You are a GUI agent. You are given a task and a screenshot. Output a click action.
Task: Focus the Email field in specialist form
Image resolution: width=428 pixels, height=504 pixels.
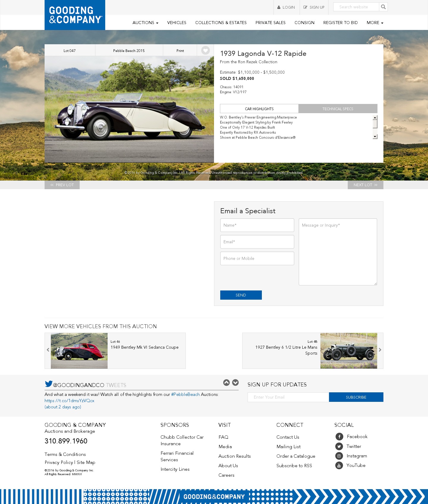pyautogui.click(x=257, y=242)
